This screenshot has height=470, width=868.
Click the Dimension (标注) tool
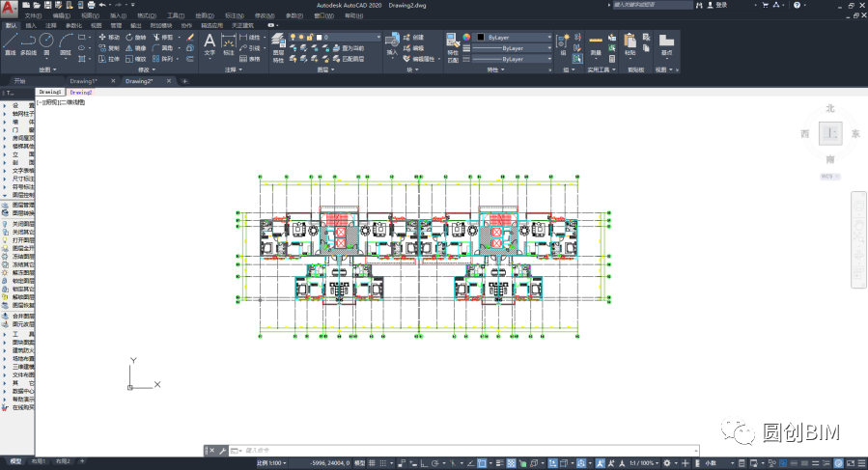pos(228,44)
